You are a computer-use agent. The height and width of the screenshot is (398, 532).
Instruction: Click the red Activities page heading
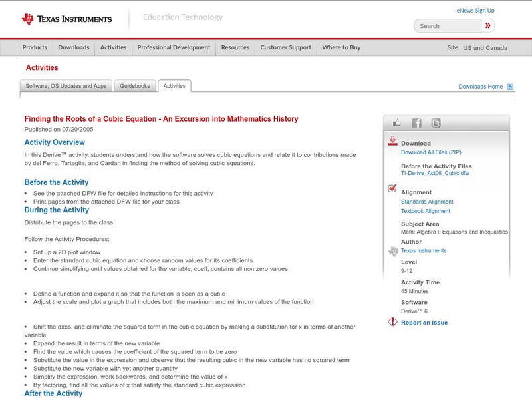pos(42,68)
